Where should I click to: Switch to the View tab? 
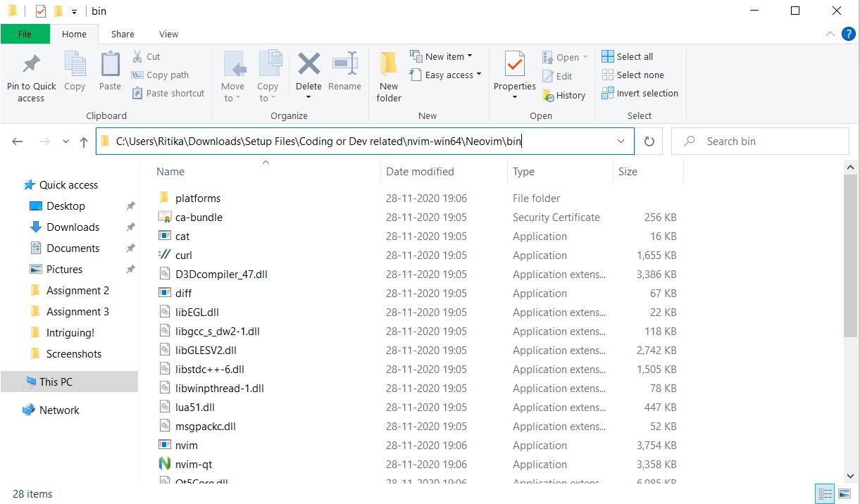[168, 34]
